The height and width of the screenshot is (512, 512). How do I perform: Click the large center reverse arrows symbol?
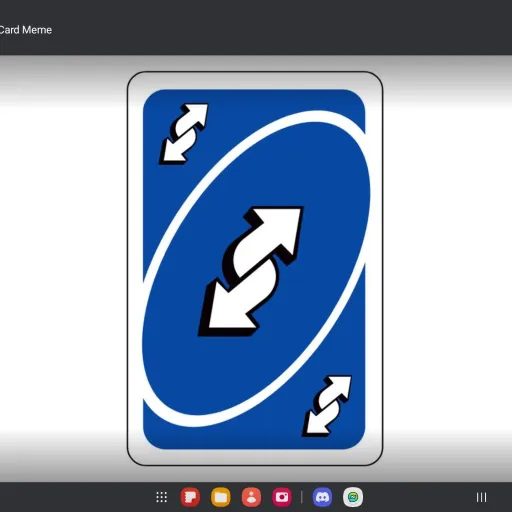point(251,271)
